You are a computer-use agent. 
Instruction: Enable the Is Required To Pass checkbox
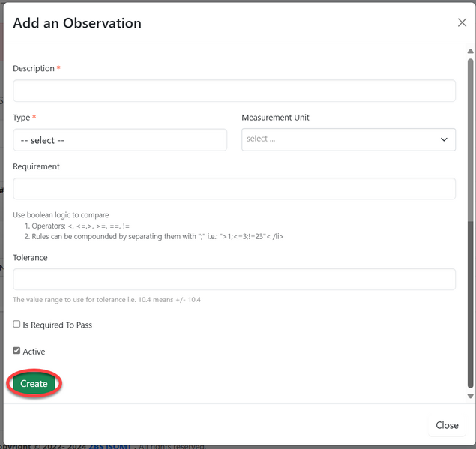17,325
